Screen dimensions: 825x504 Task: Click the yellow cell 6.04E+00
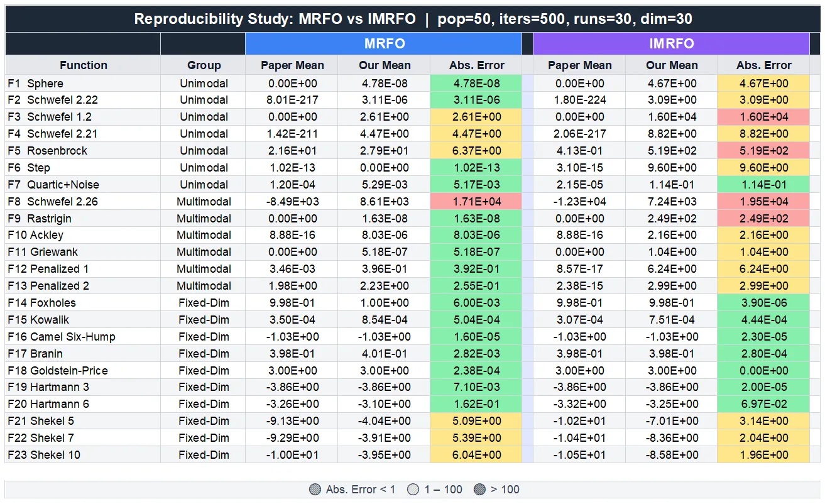coord(477,455)
